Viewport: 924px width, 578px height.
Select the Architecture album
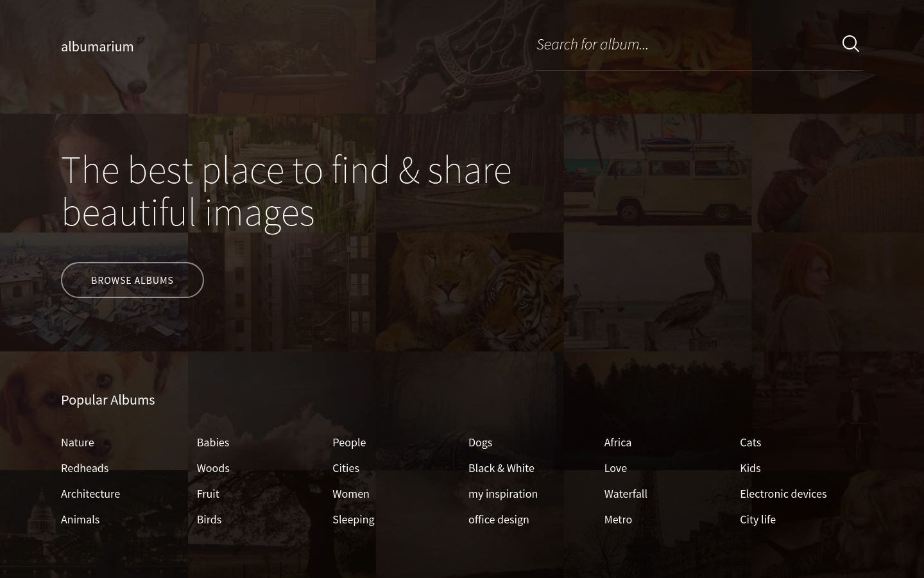[90, 494]
